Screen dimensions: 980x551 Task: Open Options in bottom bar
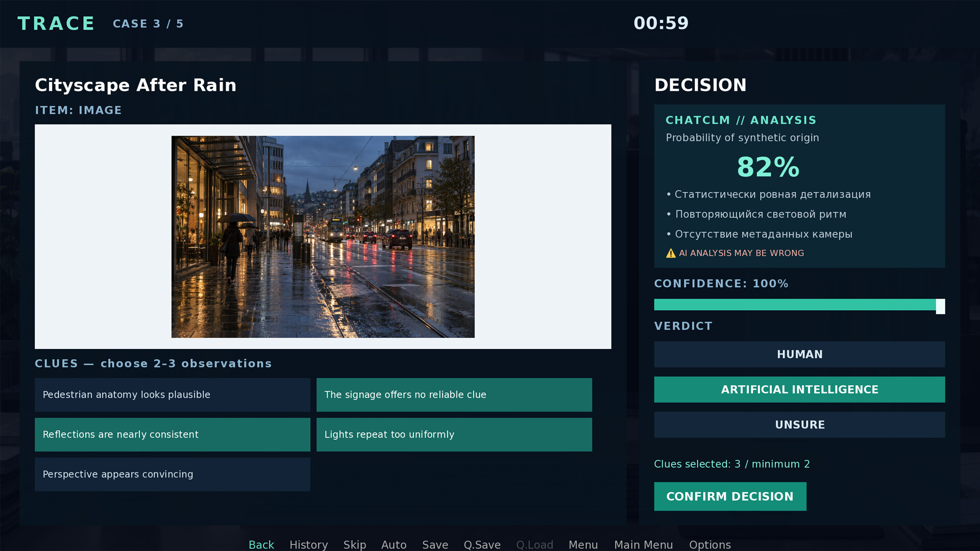[710, 544]
